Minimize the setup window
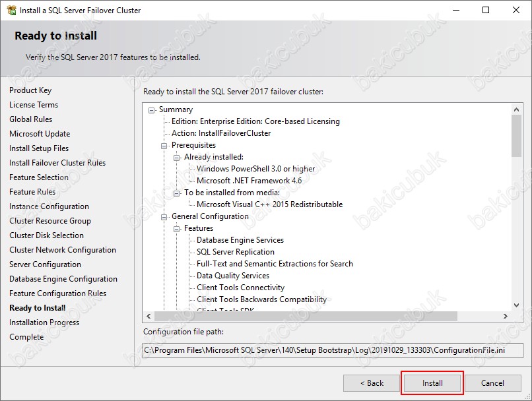This screenshot has width=532, height=401. [456, 10]
